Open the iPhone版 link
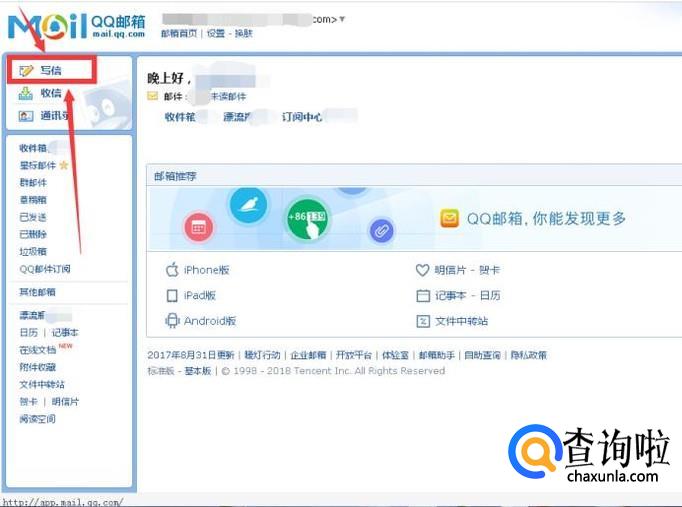The height and width of the screenshot is (507, 682). (207, 270)
